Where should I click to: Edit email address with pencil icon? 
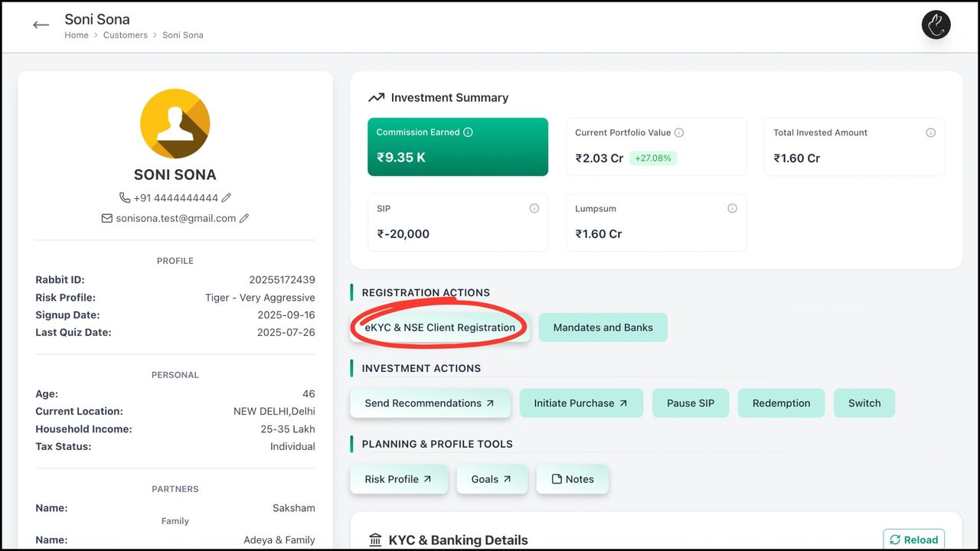(x=244, y=218)
